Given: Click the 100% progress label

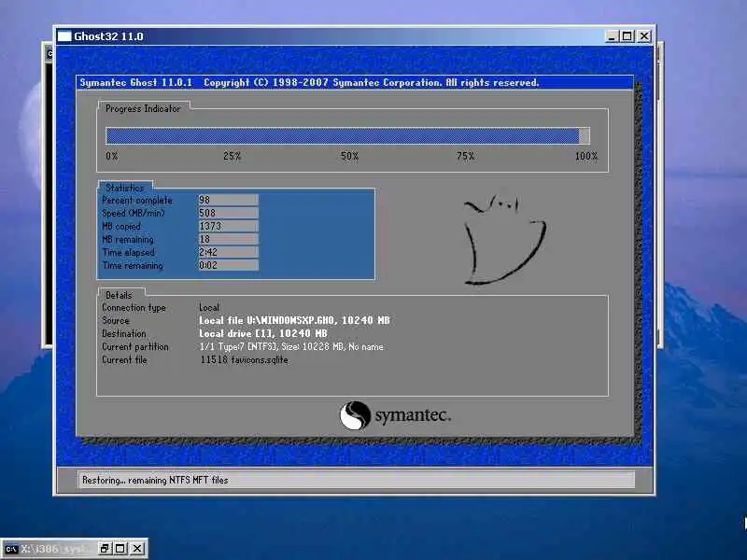Looking at the screenshot, I should coord(586,156).
